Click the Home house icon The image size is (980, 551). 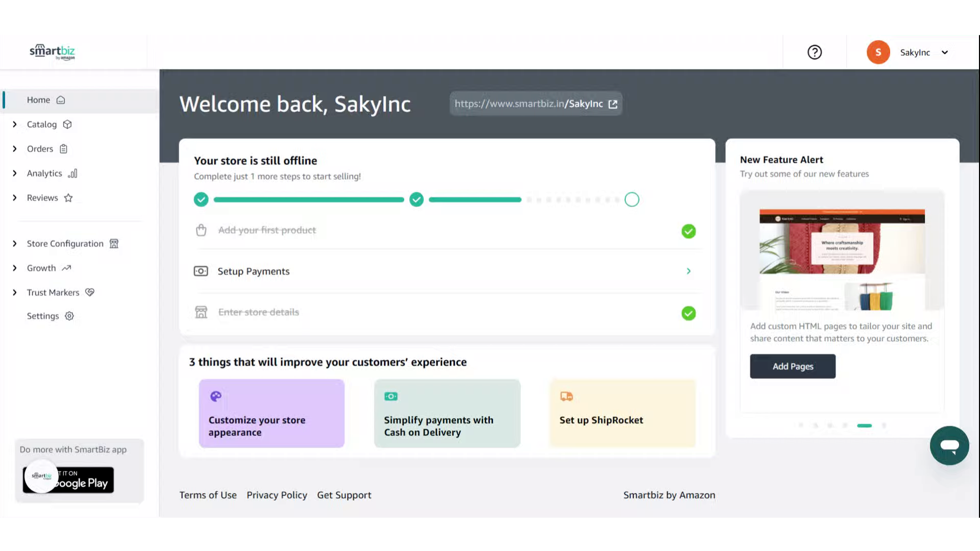[x=61, y=100]
